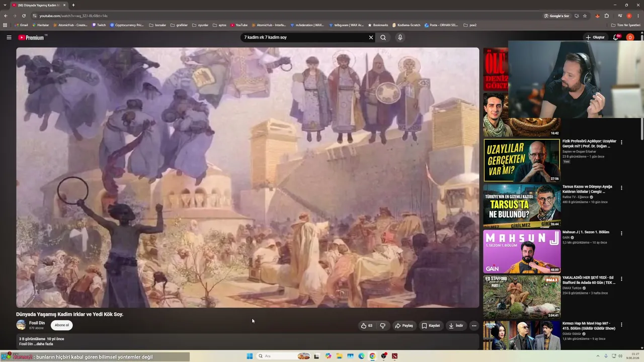Open the Fosil Din channel avatar
Viewport: 644px width, 362px height.
21,325
